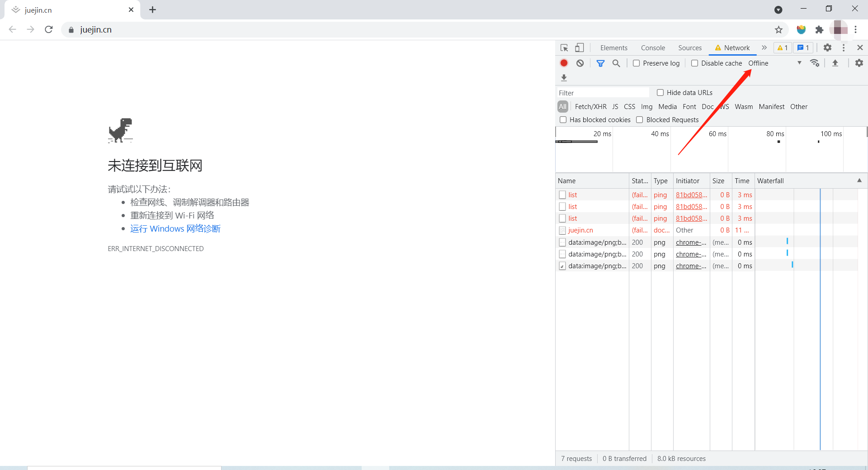Open the DevTools customize three-dot menu

(844, 47)
